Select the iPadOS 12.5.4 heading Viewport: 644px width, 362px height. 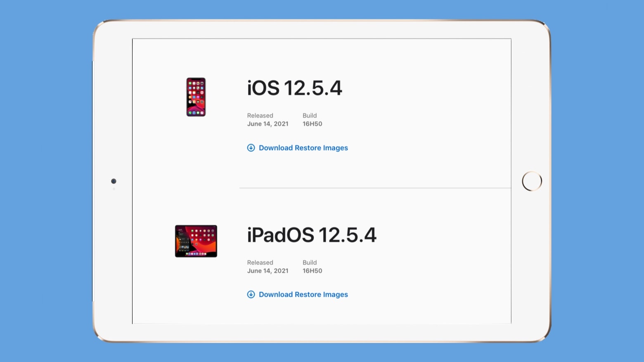[312, 234]
